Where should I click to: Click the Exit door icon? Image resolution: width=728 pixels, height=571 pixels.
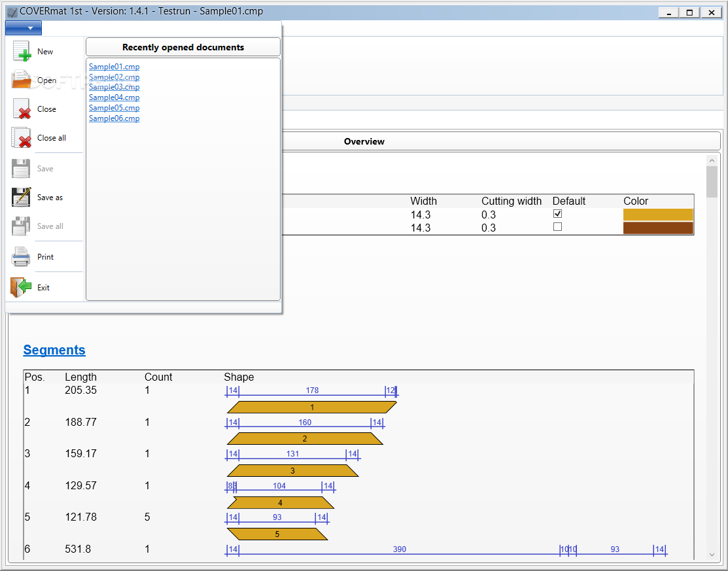pyautogui.click(x=21, y=287)
